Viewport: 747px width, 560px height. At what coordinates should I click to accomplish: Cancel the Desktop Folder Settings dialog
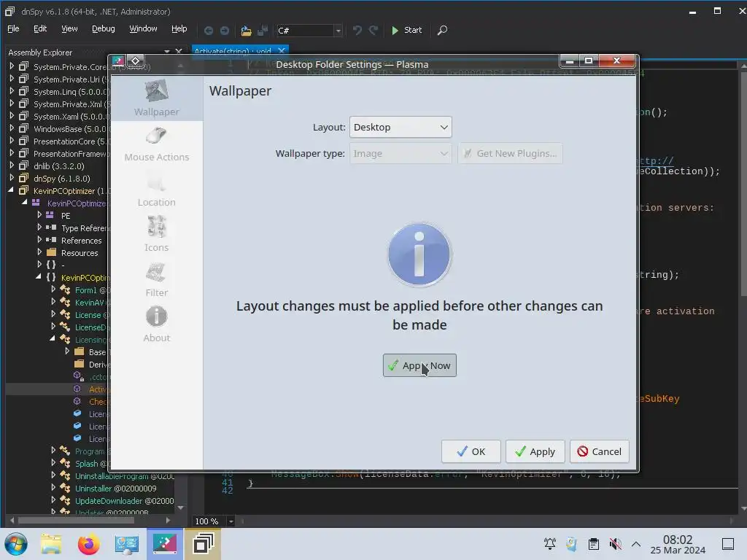[600, 451]
